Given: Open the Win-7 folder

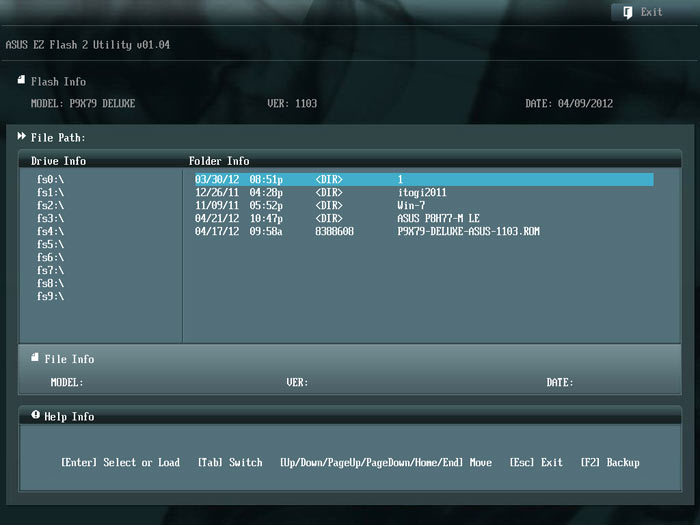Looking at the screenshot, I should pyautogui.click(x=411, y=205).
